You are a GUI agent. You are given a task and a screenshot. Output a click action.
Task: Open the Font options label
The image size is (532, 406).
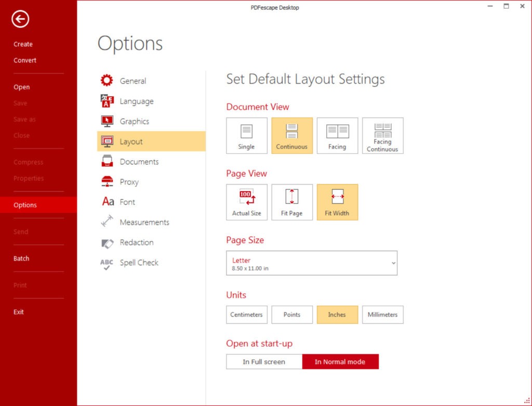click(x=127, y=202)
